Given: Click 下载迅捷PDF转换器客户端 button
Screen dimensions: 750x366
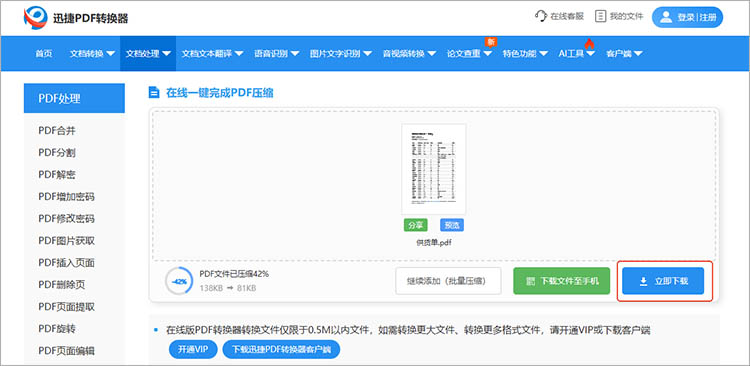Looking at the screenshot, I should coord(281,349).
